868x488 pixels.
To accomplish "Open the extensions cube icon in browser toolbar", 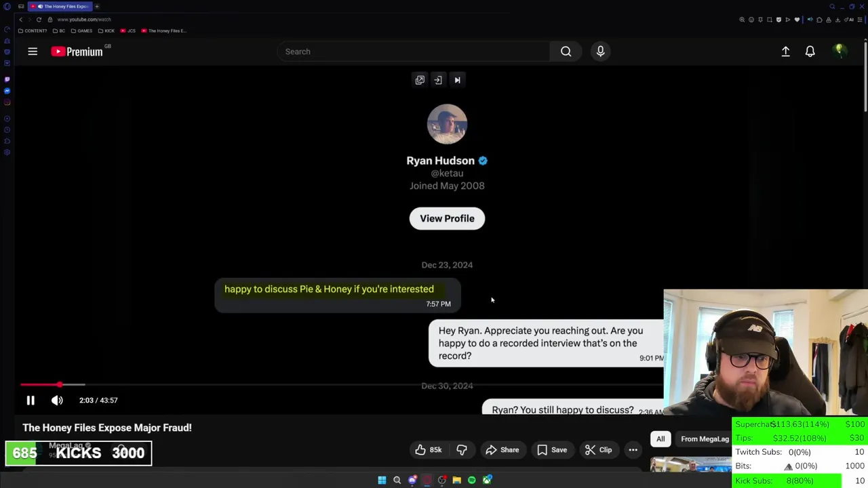I will (819, 20).
